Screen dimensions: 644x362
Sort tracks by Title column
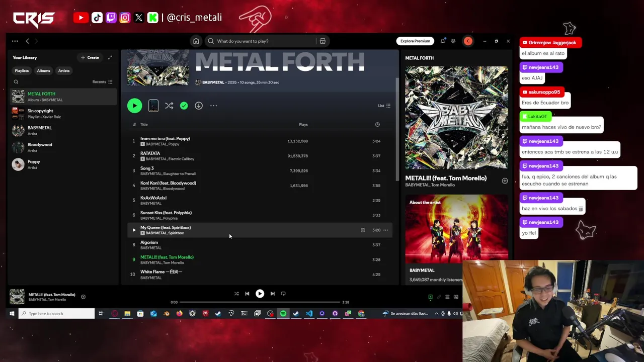144,125
